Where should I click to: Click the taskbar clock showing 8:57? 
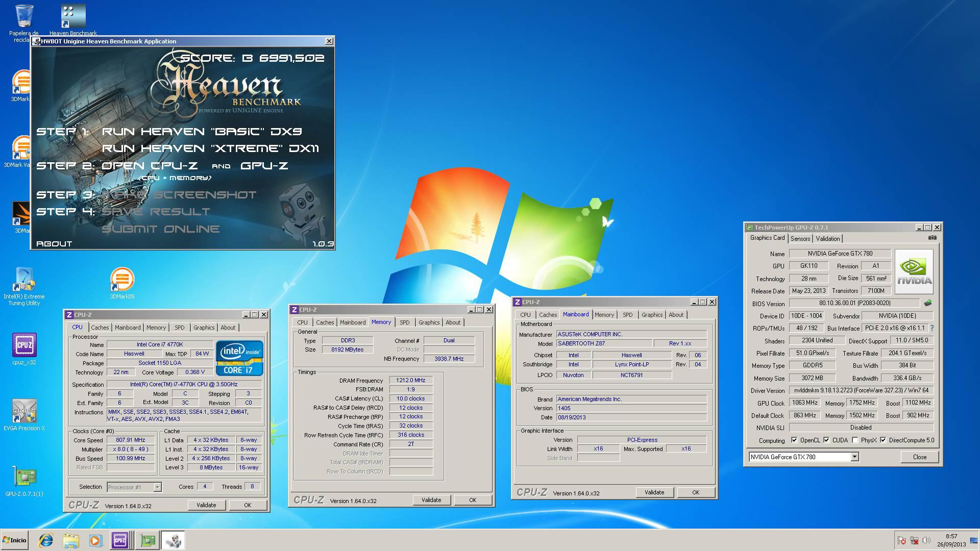pos(951,540)
